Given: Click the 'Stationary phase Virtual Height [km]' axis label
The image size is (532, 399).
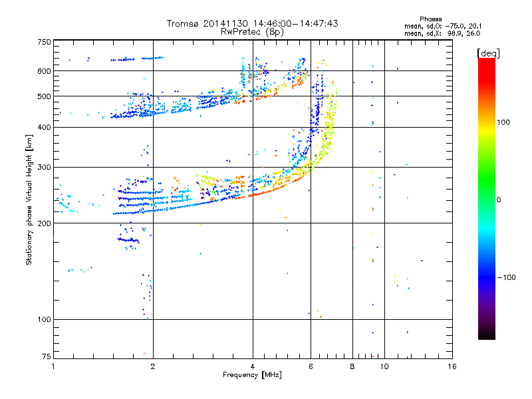Looking at the screenshot, I should coord(29,199).
